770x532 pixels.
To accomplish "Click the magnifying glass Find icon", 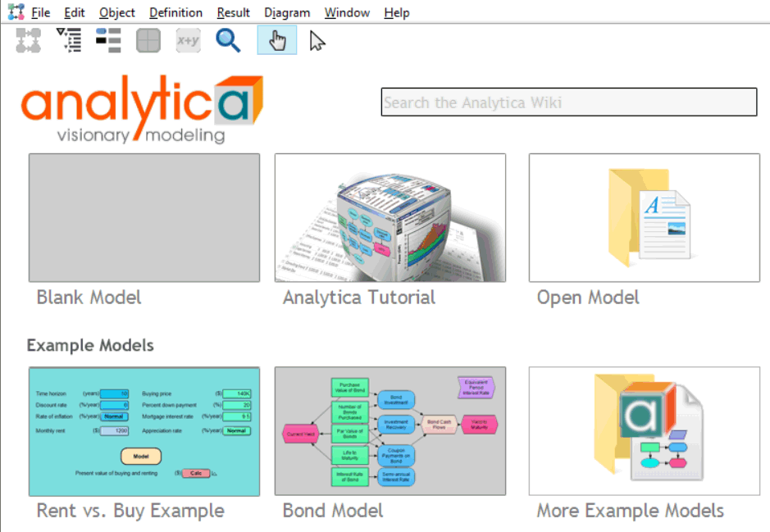I will tap(228, 40).
